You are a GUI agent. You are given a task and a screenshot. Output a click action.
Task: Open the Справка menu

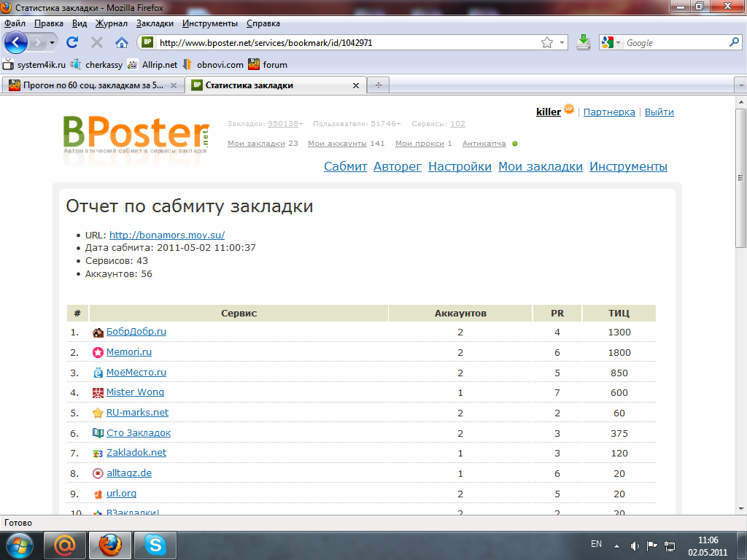coord(263,23)
